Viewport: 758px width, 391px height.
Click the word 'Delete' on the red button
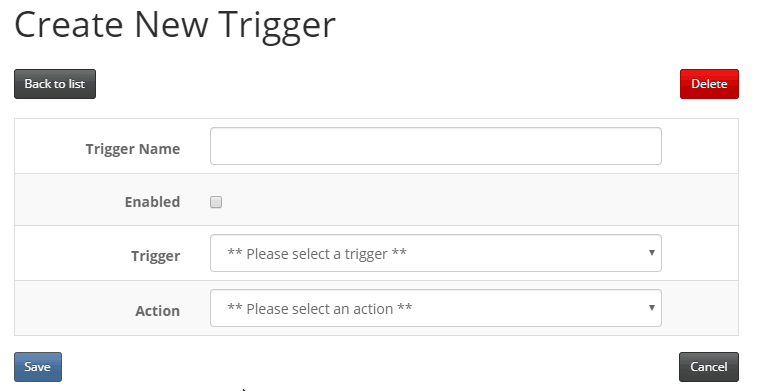pyautogui.click(x=709, y=84)
